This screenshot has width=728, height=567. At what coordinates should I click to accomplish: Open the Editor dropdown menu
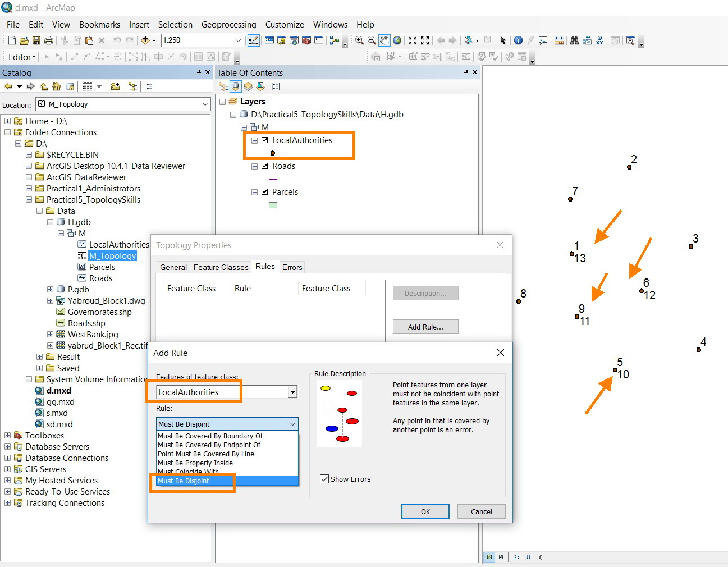(22, 57)
